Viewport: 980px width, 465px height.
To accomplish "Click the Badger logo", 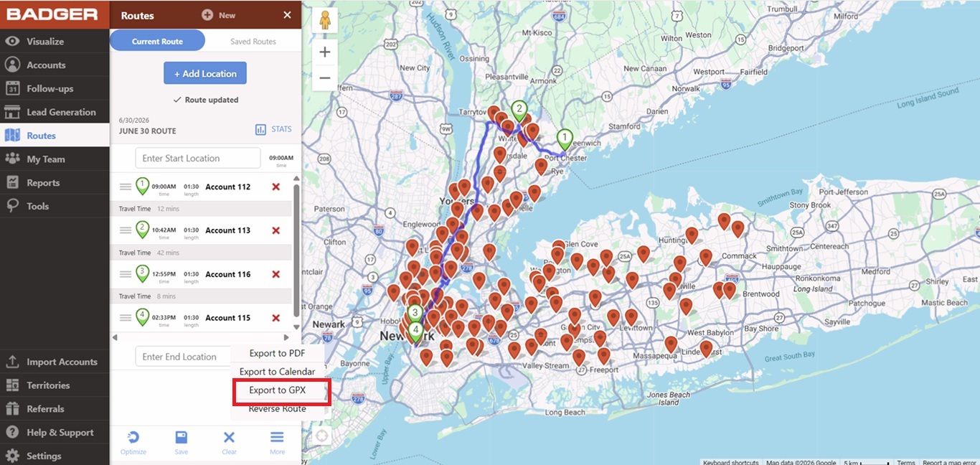I will pyautogui.click(x=52, y=14).
